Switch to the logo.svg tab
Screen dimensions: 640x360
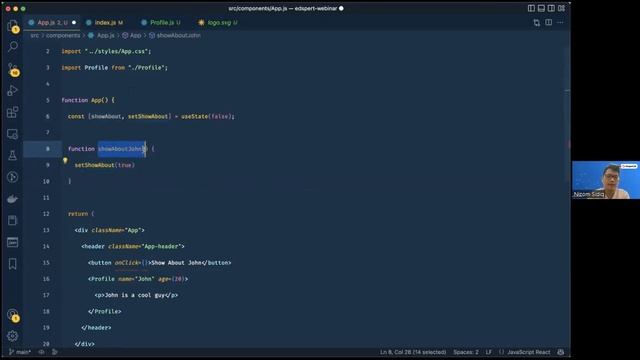coord(218,23)
